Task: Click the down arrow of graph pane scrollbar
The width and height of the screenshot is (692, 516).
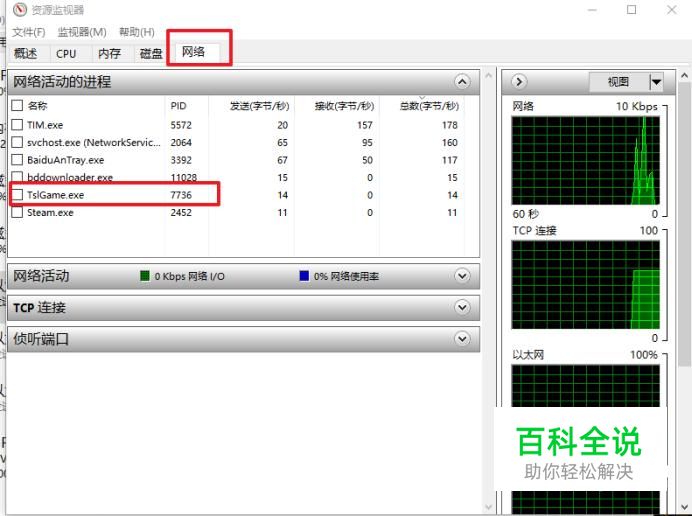Action: pyautogui.click(x=684, y=506)
